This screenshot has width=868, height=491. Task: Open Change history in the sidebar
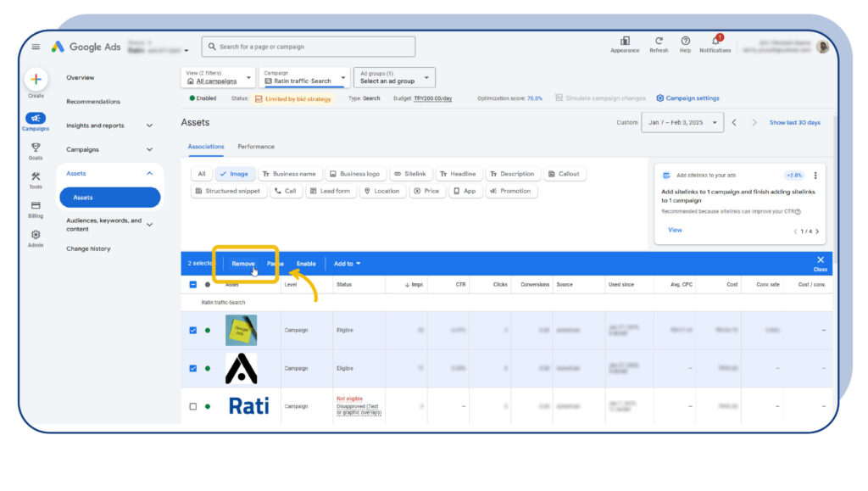88,249
